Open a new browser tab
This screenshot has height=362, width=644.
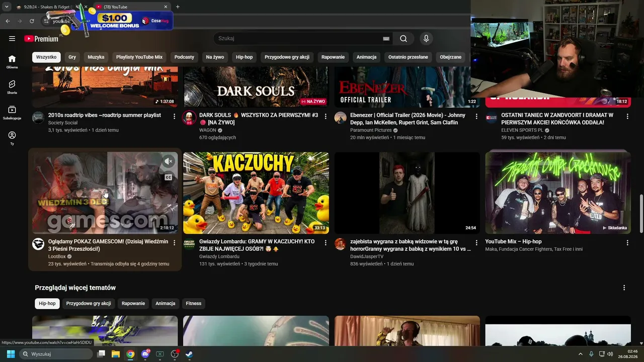[178, 7]
